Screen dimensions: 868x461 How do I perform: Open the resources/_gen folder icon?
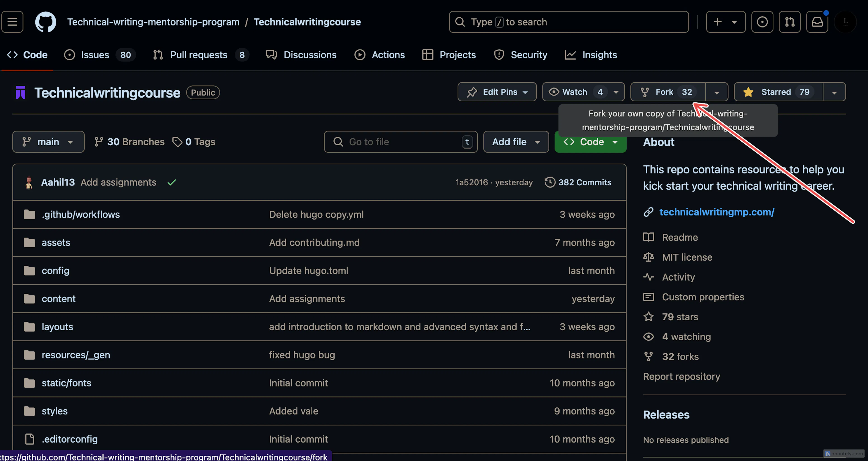(x=29, y=355)
